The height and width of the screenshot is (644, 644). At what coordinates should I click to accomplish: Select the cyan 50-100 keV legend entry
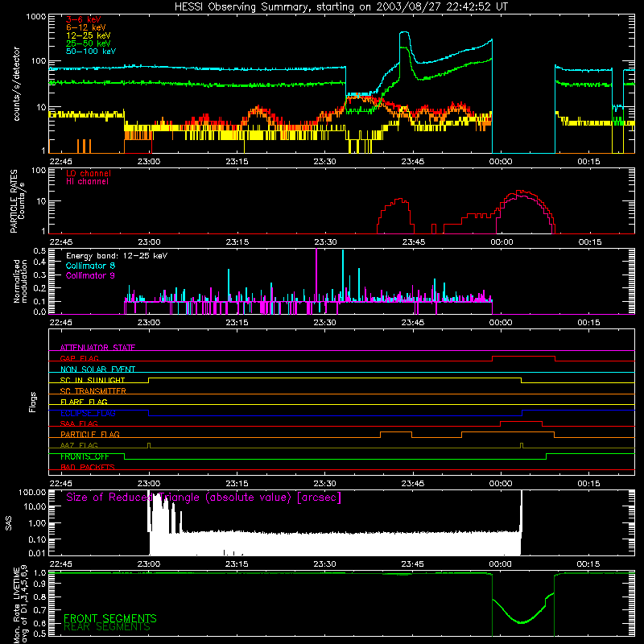(x=90, y=52)
